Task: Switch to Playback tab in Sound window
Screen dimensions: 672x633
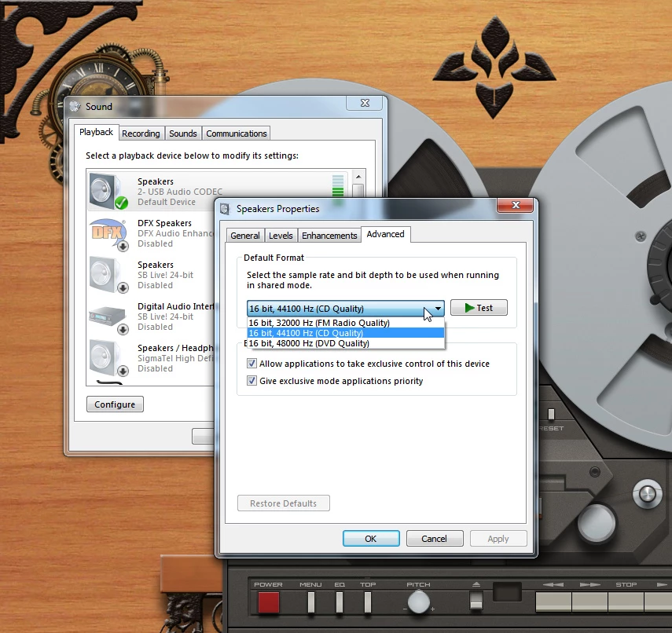Action: pyautogui.click(x=96, y=132)
